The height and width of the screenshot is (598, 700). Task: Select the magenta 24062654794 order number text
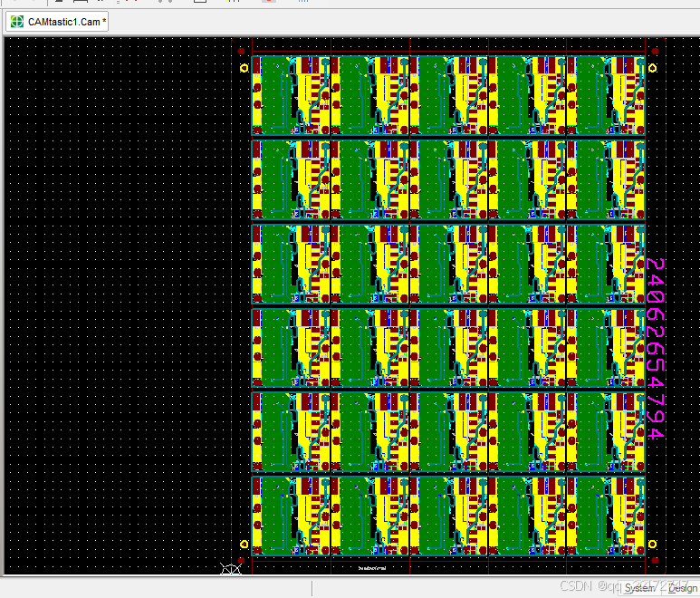coord(656,349)
